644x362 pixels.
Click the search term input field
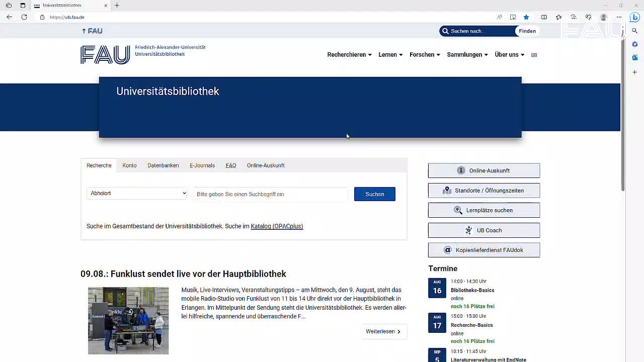click(x=271, y=194)
